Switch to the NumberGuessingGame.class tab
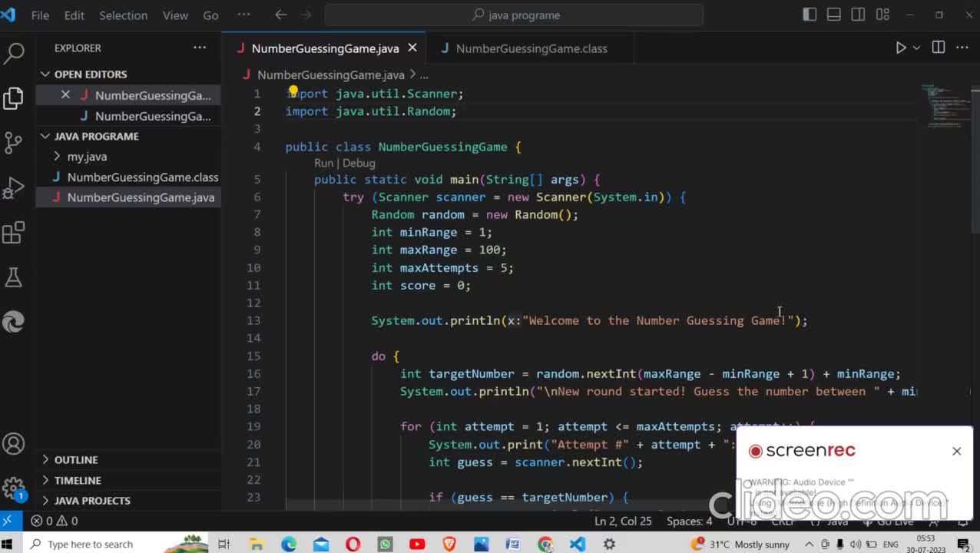The width and height of the screenshot is (980, 553). 531,48
